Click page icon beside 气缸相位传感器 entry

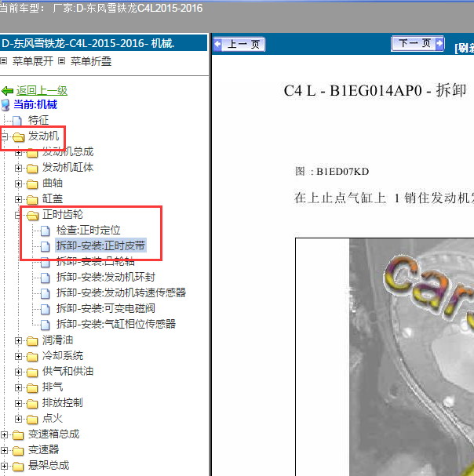[46, 325]
